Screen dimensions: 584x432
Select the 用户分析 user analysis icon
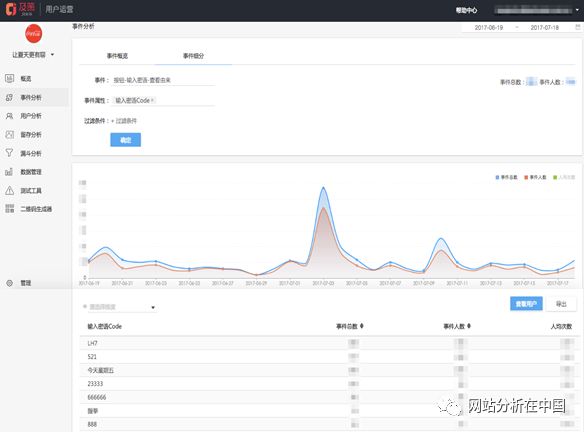coord(10,116)
